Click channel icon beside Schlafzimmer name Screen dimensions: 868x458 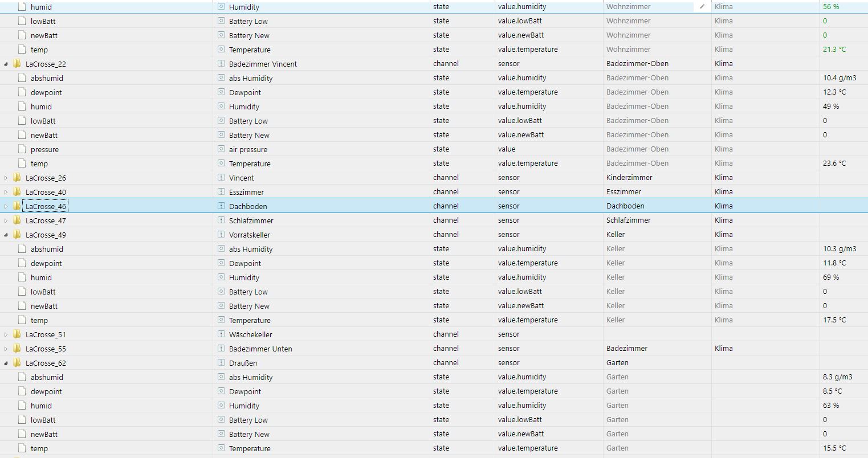pos(222,220)
